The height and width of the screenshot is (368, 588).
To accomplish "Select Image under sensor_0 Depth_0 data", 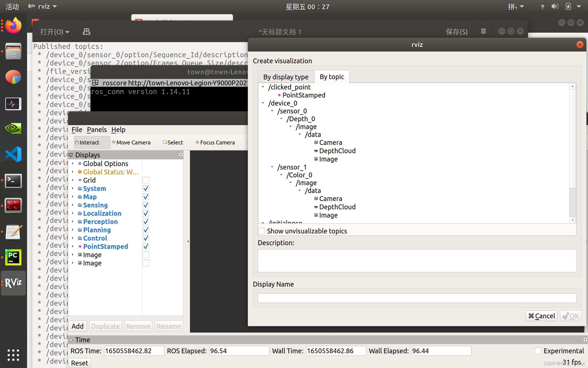I will [x=326, y=159].
